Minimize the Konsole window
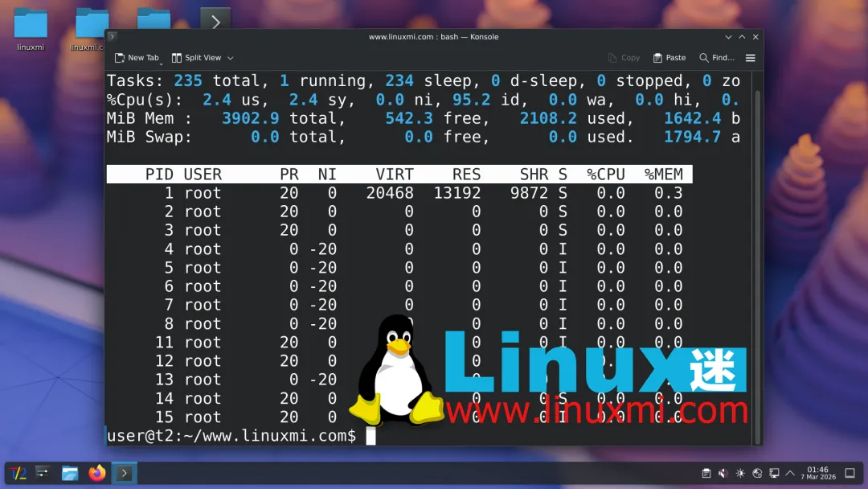 coord(728,36)
